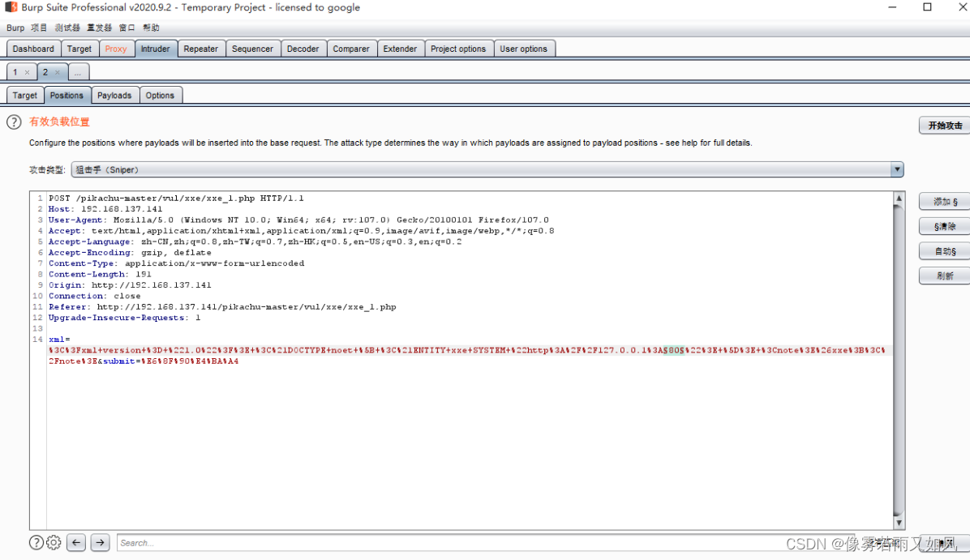Open the Comparer tab

[351, 49]
